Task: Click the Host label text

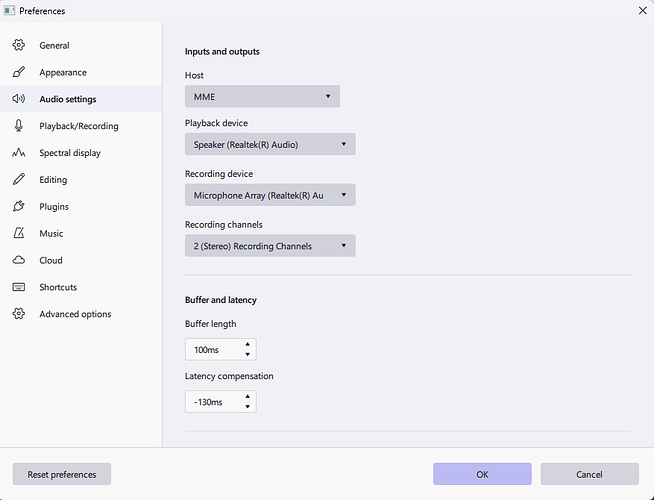Action: point(194,75)
